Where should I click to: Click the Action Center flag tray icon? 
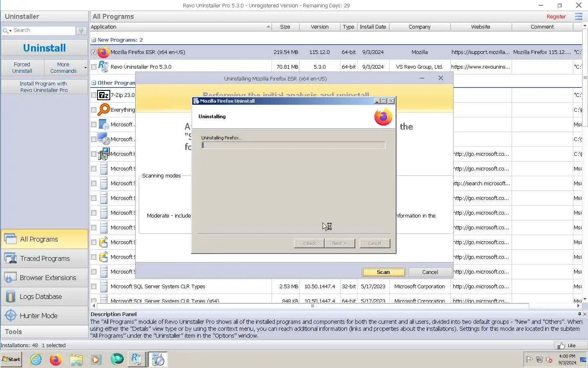[529, 359]
